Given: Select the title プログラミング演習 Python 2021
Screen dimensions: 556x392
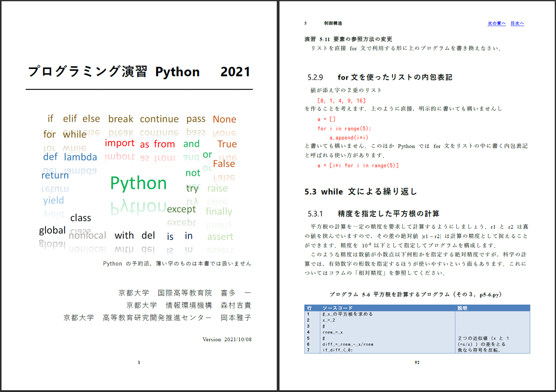Looking at the screenshot, I should 138,72.
